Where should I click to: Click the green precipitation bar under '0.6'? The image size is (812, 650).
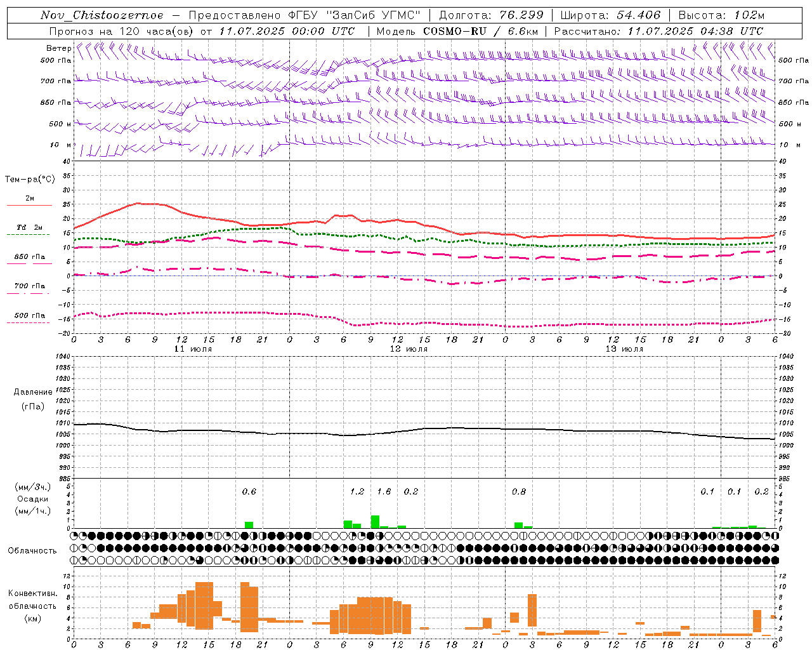tap(249, 525)
